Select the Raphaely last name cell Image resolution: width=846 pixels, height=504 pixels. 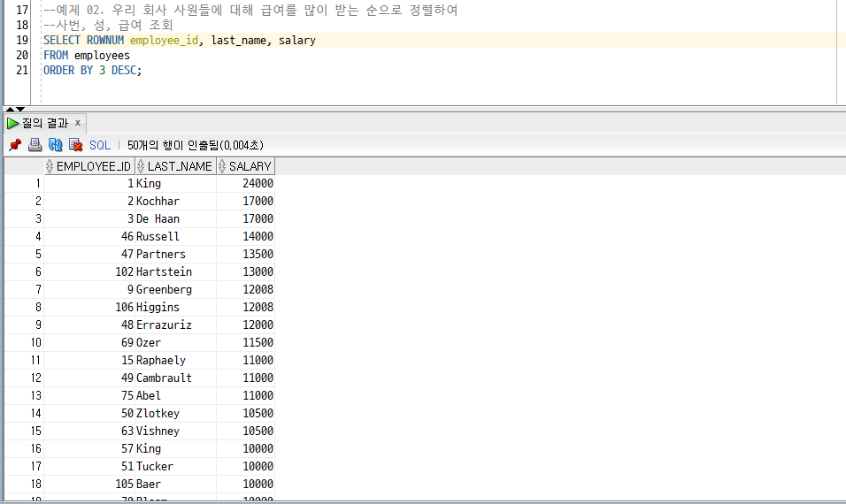[x=175, y=360]
